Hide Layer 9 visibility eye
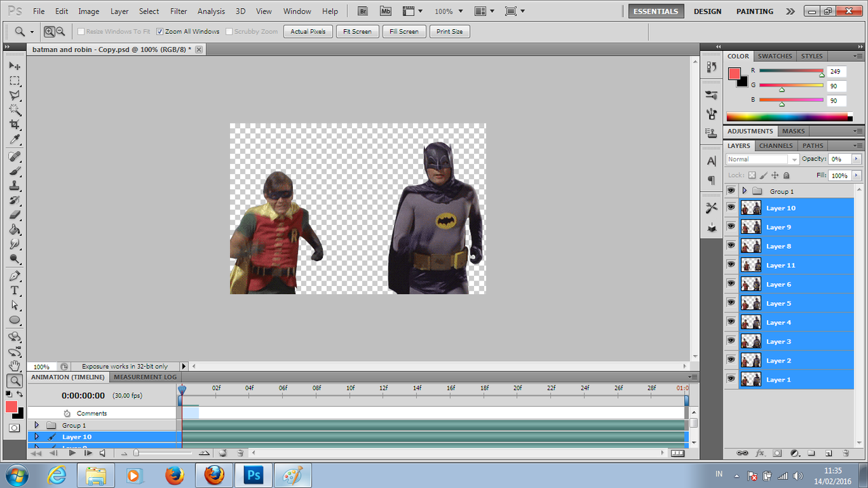868x488 pixels. coord(731,226)
